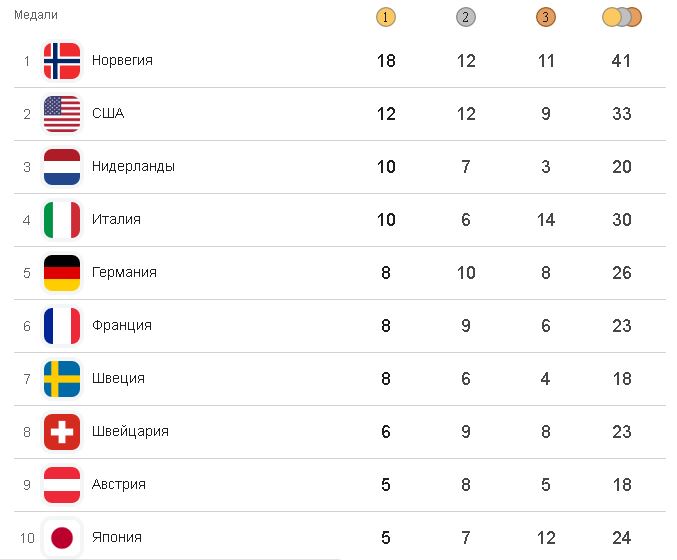The width and height of the screenshot is (677, 560).
Task: Click the France flag icon
Action: tap(61, 326)
